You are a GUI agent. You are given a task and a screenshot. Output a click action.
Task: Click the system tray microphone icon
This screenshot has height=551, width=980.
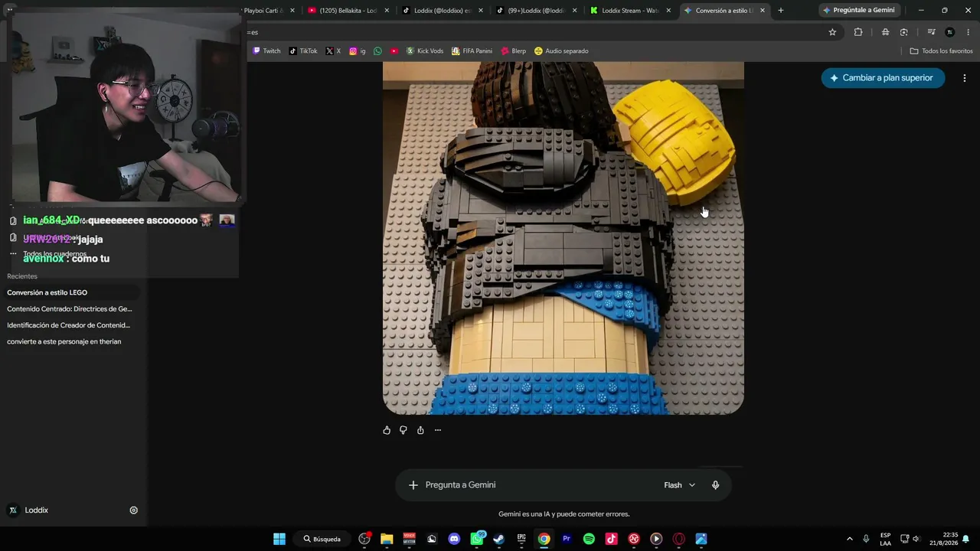click(866, 539)
